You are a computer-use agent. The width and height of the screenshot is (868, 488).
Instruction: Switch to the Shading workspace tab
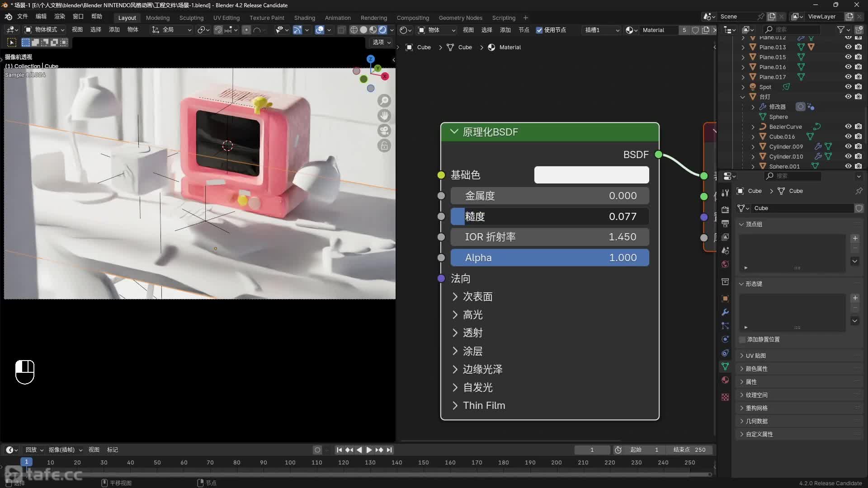click(304, 18)
